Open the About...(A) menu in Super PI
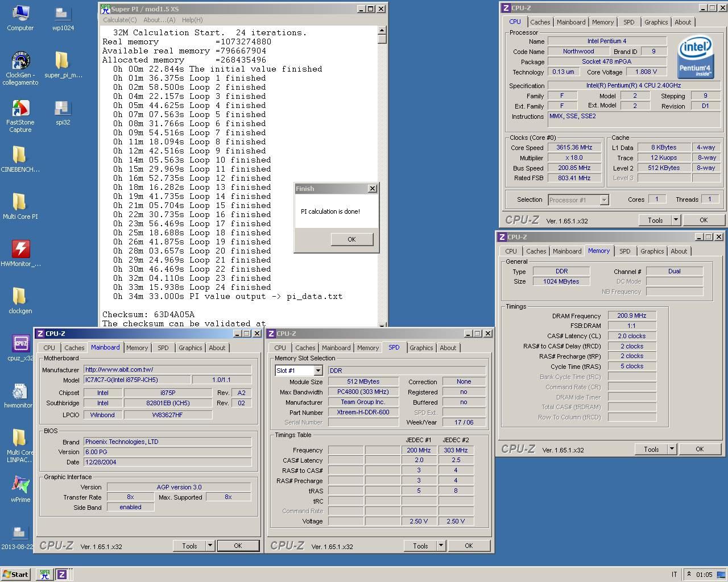The image size is (728, 582). 159,20
